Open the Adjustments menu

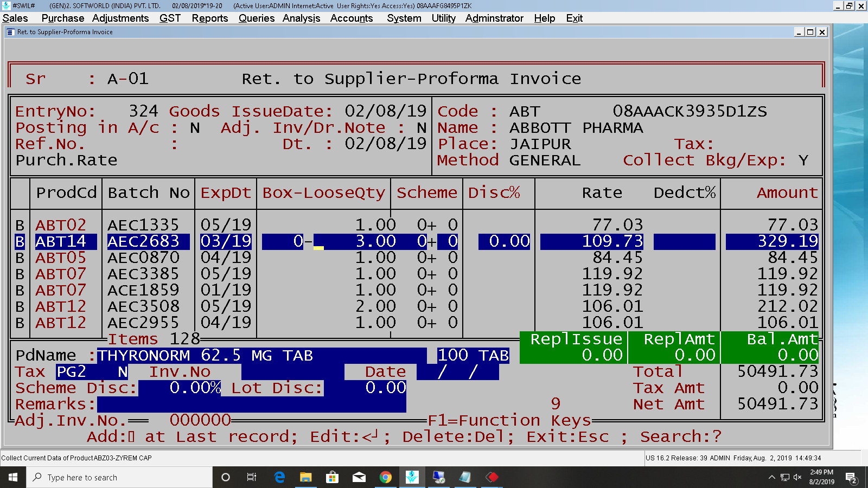point(120,18)
